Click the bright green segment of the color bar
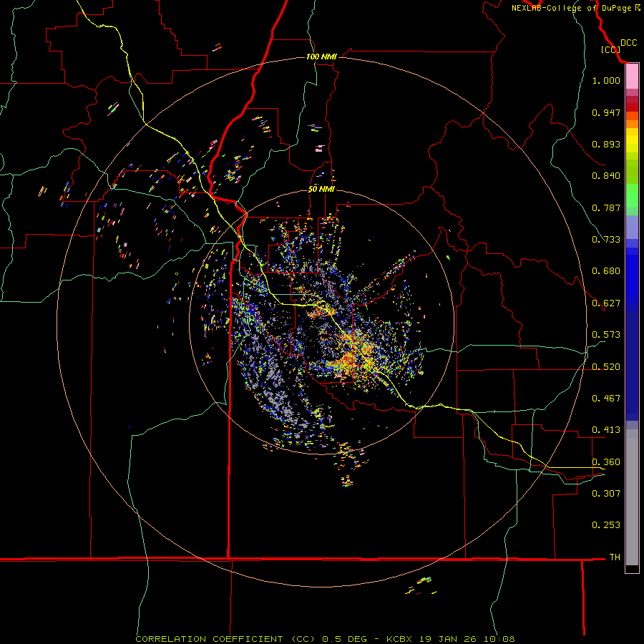644x644 pixels. (632, 195)
